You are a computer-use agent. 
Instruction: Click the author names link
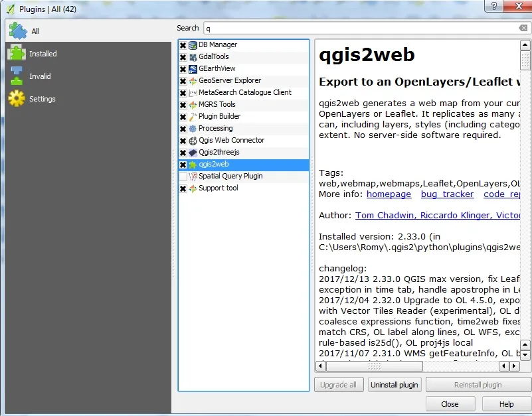tap(438, 215)
